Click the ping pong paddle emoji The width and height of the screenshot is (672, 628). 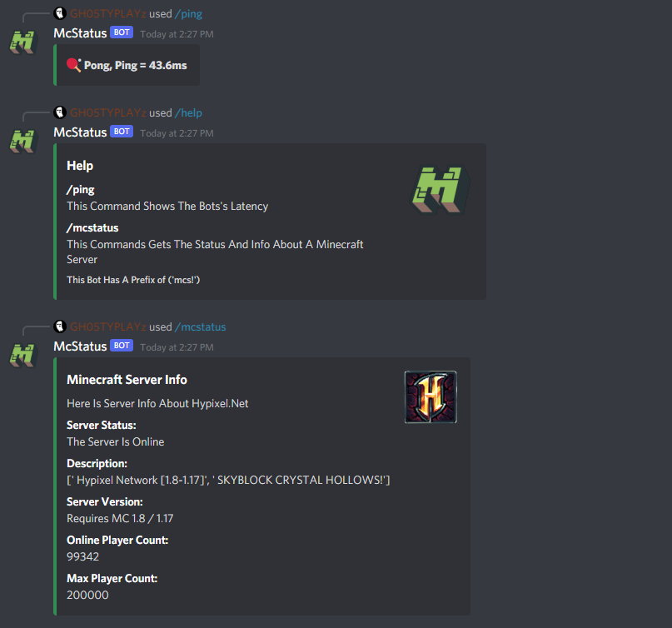coord(74,65)
